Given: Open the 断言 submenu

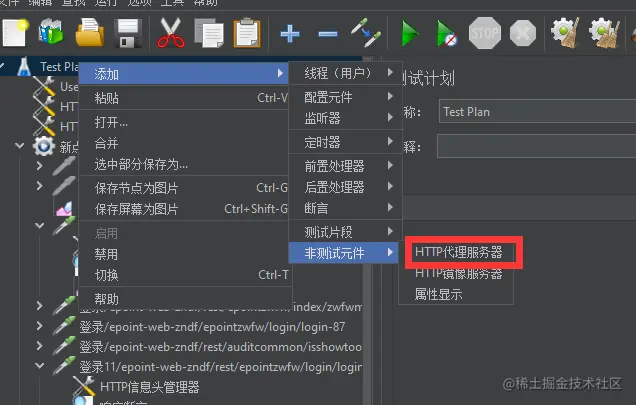Looking at the screenshot, I should [x=346, y=208].
